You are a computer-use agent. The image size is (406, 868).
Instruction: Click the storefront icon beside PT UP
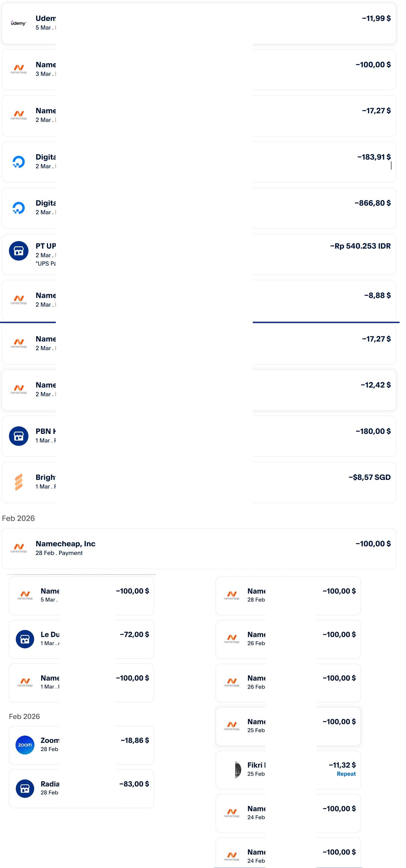click(x=18, y=251)
